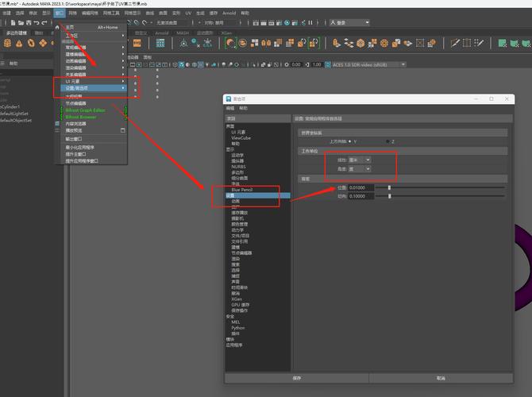
Task: Click the Preferences dialog title bar icon
Action: pyautogui.click(x=229, y=98)
